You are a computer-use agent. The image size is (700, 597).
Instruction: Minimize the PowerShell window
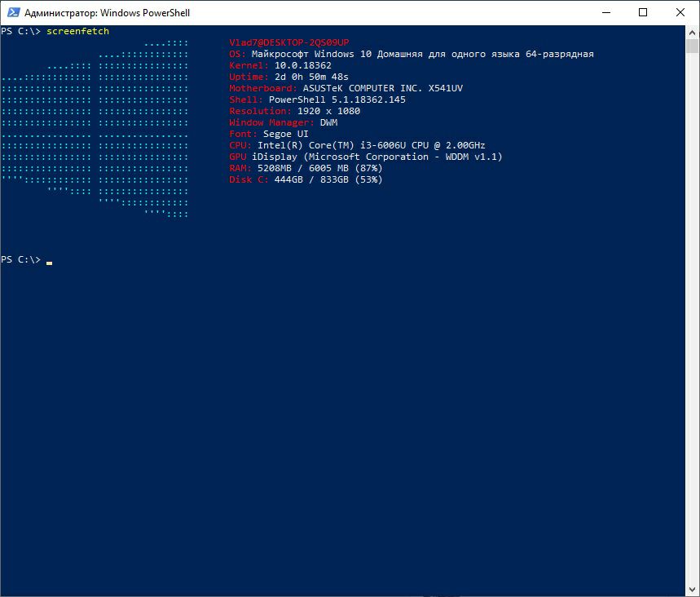pyautogui.click(x=605, y=12)
